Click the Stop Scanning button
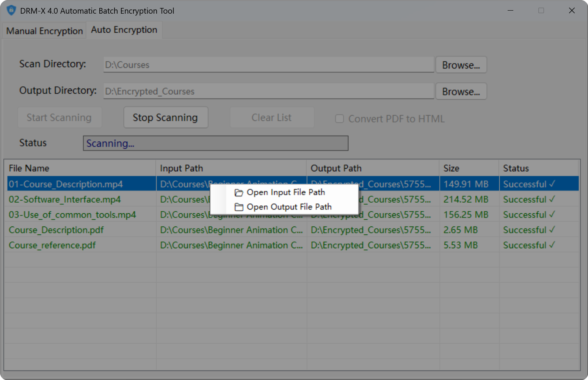This screenshot has height=380, width=588. pos(166,117)
